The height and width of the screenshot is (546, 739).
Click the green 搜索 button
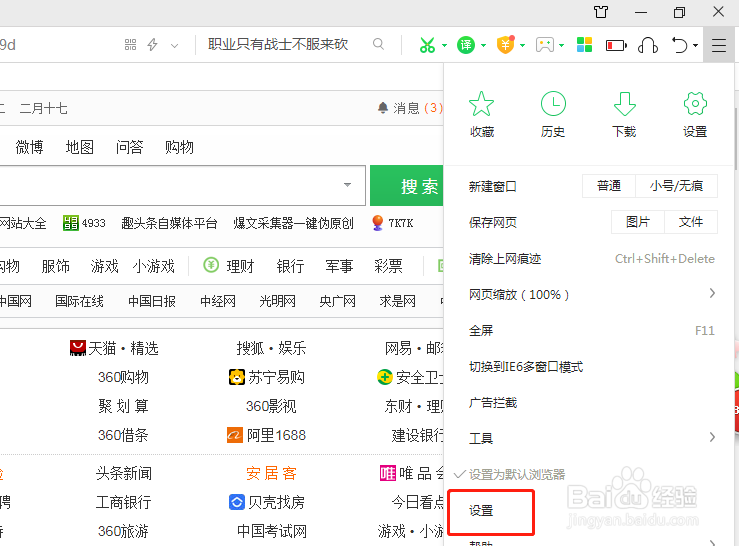pos(407,186)
